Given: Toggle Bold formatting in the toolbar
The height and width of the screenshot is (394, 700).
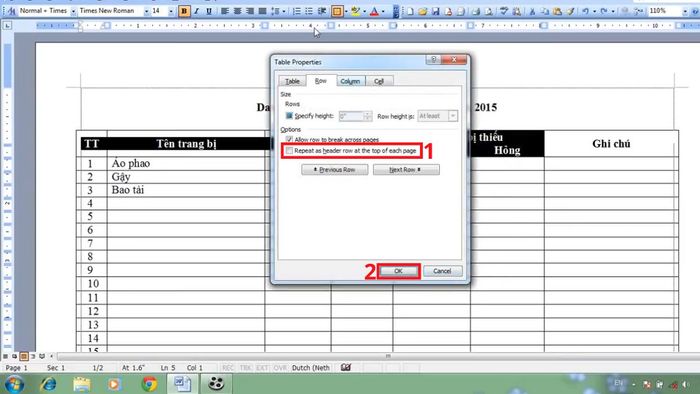Looking at the screenshot, I should point(183,11).
